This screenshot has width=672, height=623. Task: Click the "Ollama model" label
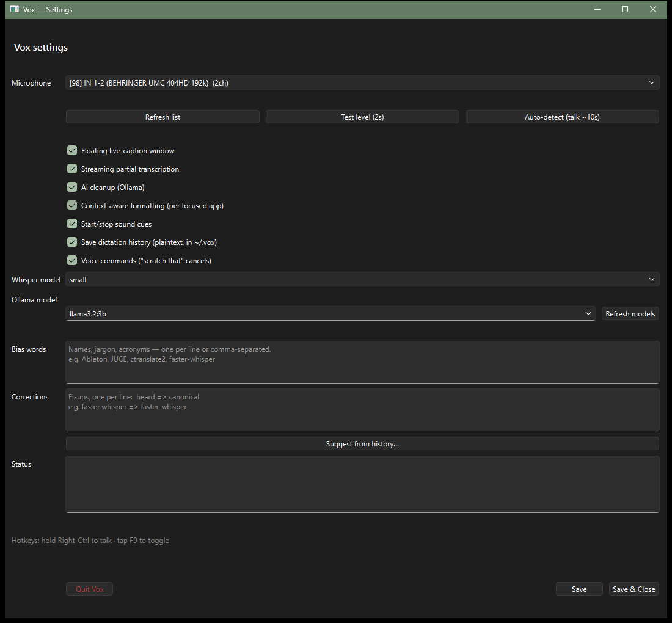pos(34,300)
